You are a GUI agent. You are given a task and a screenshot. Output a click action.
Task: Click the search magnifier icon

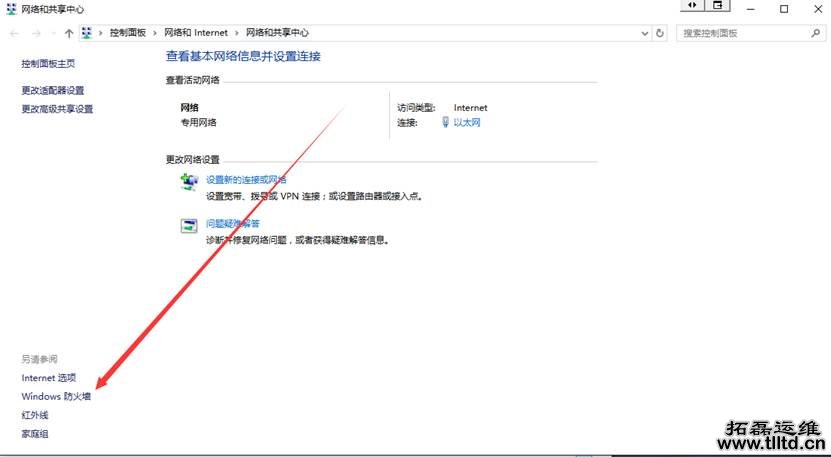815,33
